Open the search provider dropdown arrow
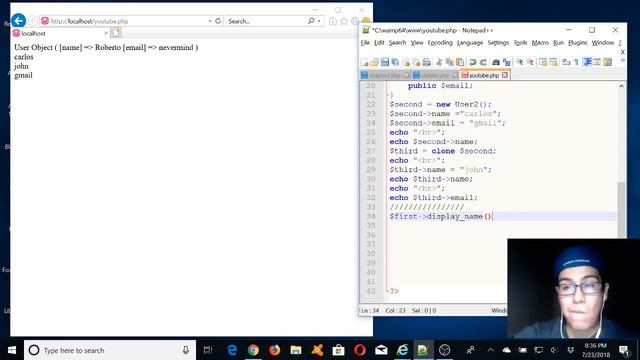Image resolution: width=640 pixels, height=360 pixels. pyautogui.click(x=319, y=21)
